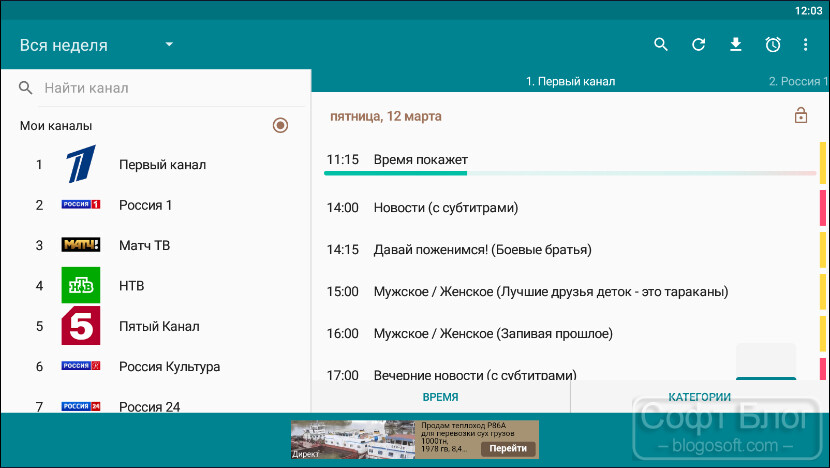Click the НТВ green logo
830x468 pixels.
(x=80, y=285)
